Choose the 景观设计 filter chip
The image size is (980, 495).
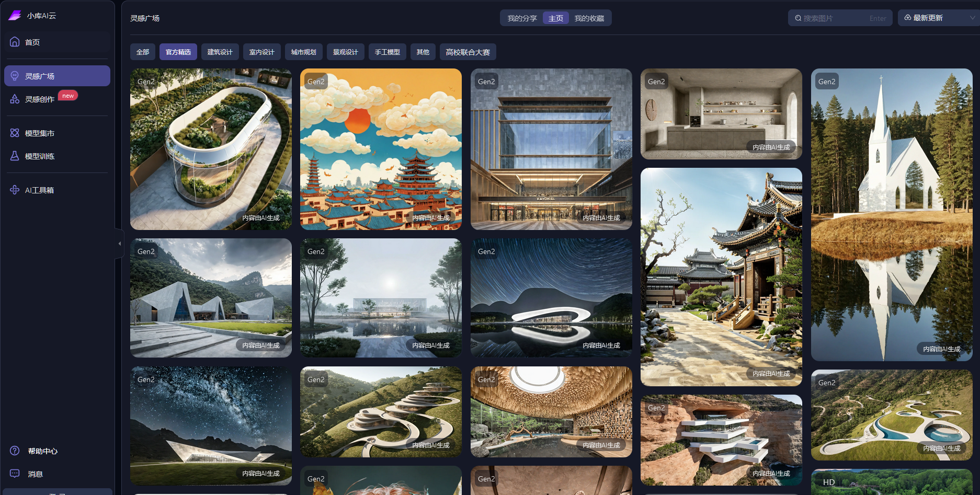click(345, 52)
